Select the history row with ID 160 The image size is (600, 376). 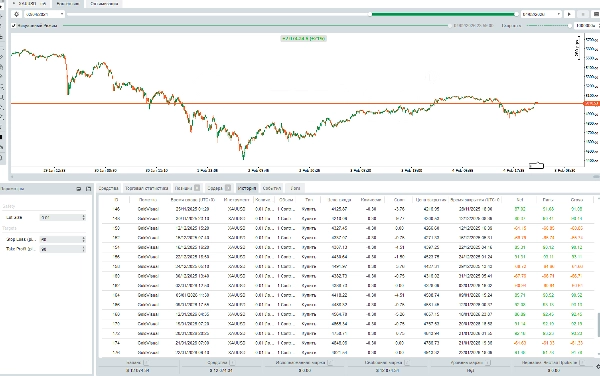[348, 276]
